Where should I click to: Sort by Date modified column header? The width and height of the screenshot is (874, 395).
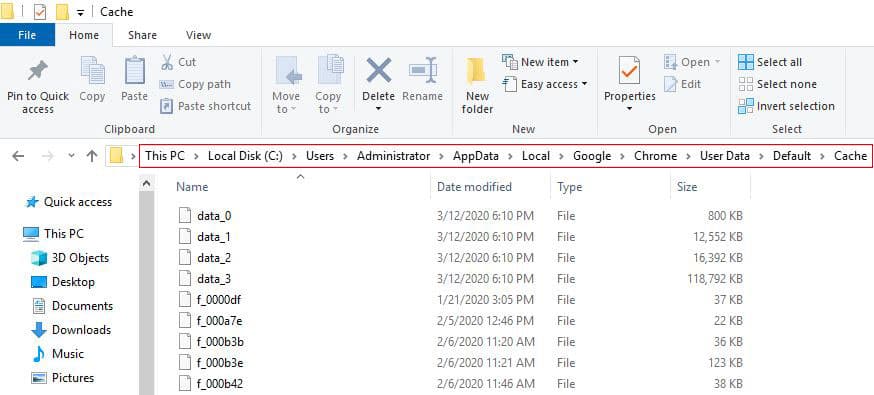474,187
